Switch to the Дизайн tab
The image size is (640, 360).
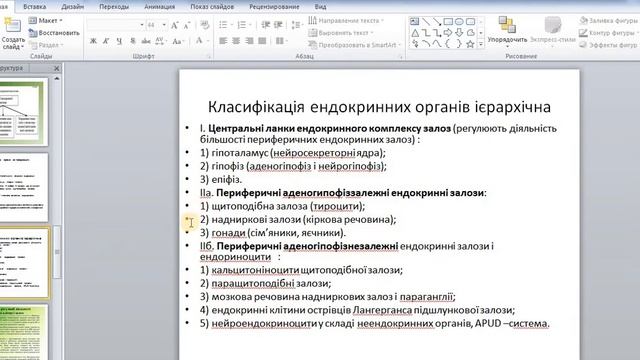pos(73,7)
